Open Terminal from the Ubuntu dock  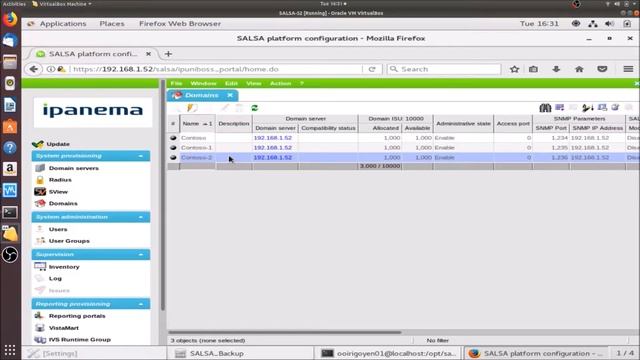pyautogui.click(x=10, y=212)
